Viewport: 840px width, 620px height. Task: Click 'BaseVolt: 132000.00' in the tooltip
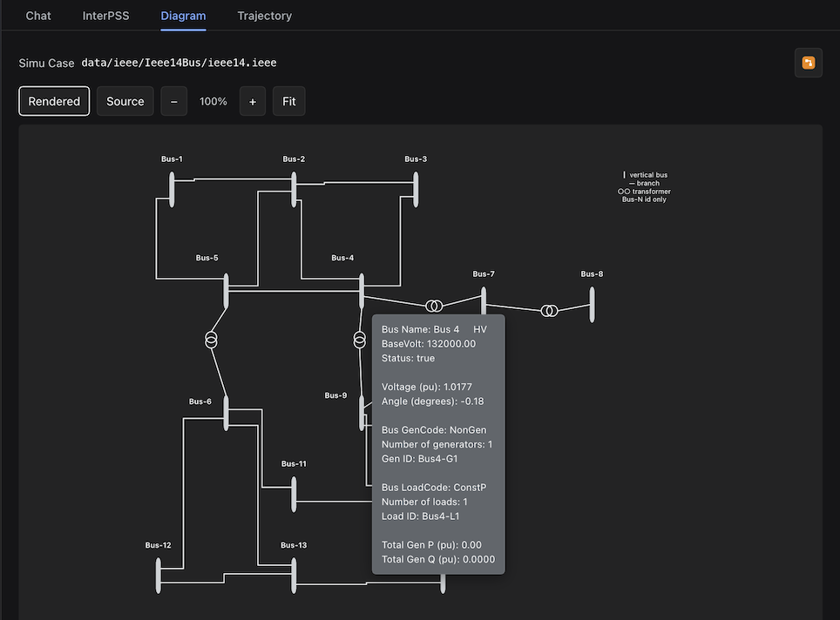429,344
